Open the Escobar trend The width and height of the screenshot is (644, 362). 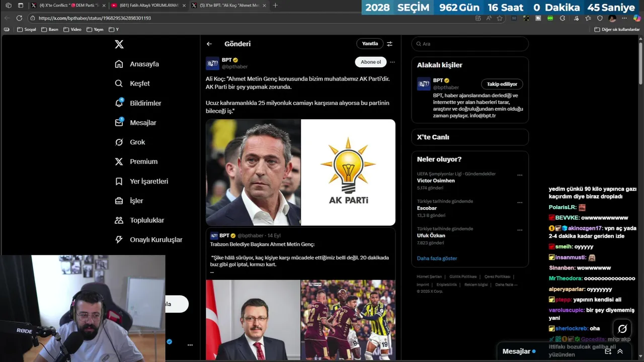470,208
